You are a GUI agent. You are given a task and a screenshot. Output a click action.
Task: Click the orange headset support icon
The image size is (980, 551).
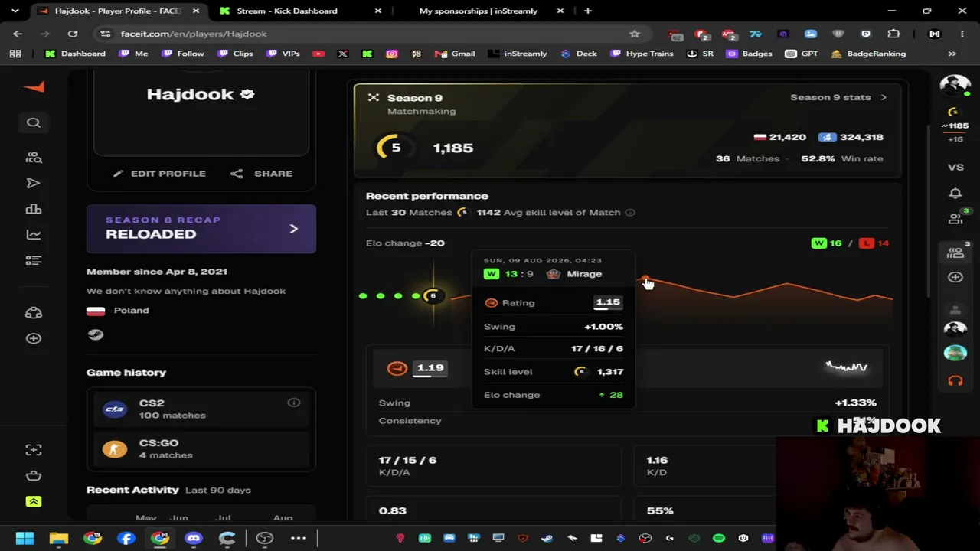click(x=955, y=380)
